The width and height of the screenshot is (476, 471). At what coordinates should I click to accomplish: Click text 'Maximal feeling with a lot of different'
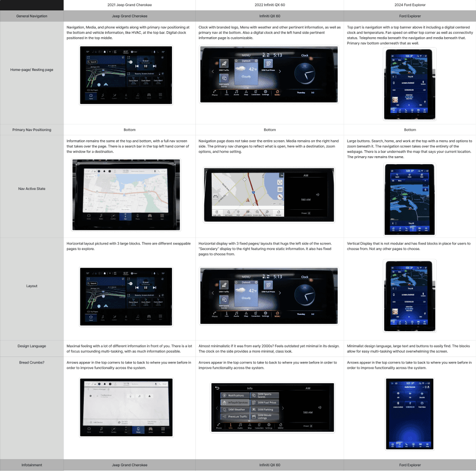[x=98, y=346]
